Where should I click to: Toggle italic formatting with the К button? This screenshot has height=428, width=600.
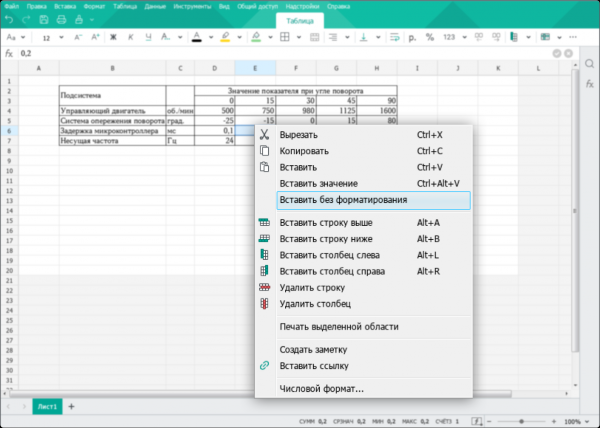tap(130, 37)
